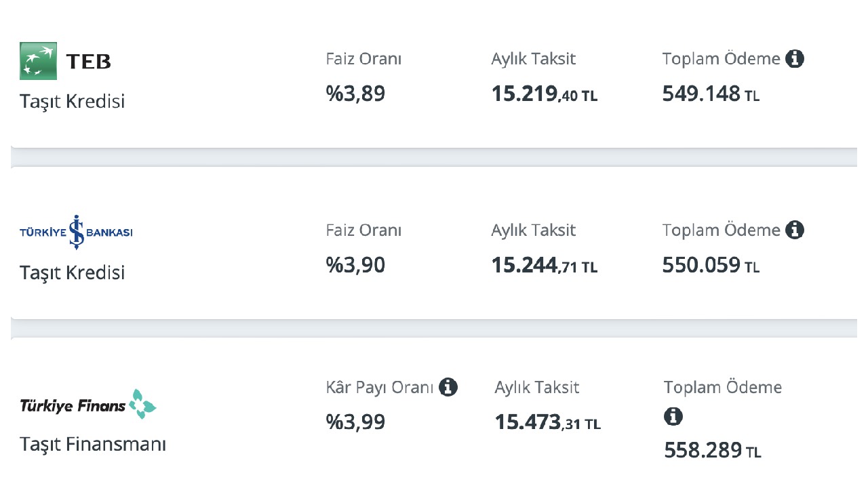Click the Türkiye İş Bankası logo
868x488 pixels.
[x=76, y=232]
